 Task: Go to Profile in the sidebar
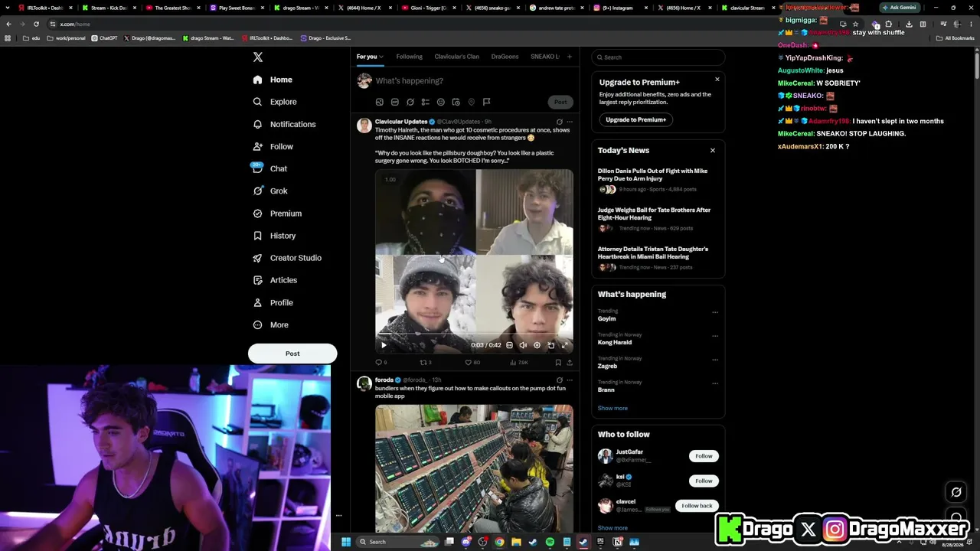click(x=273, y=302)
